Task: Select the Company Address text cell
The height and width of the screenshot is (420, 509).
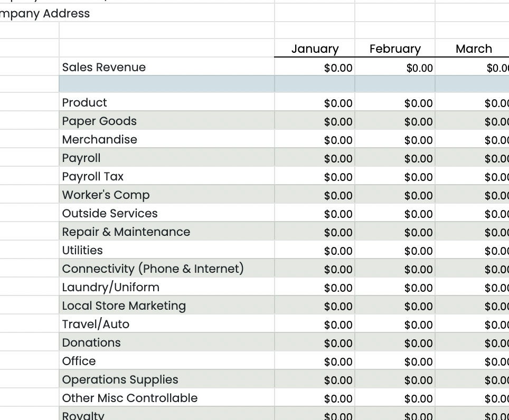Action: [x=45, y=13]
